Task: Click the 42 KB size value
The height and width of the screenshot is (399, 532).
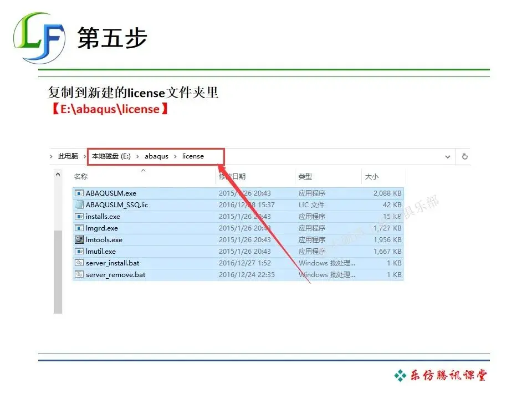Action: 392,204
